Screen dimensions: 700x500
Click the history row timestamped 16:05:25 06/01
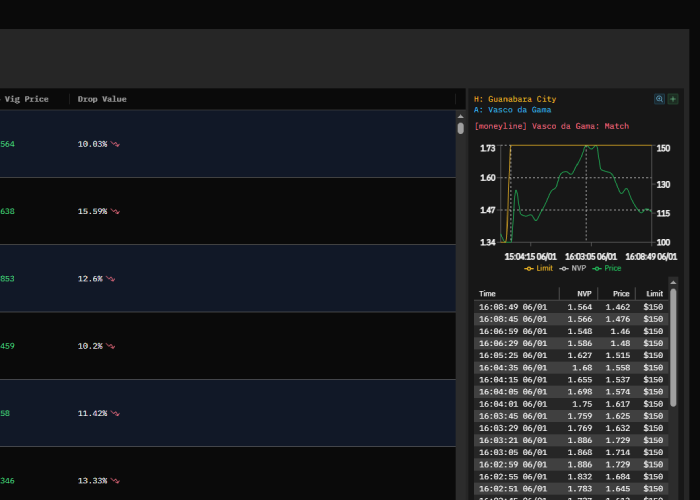coord(571,355)
